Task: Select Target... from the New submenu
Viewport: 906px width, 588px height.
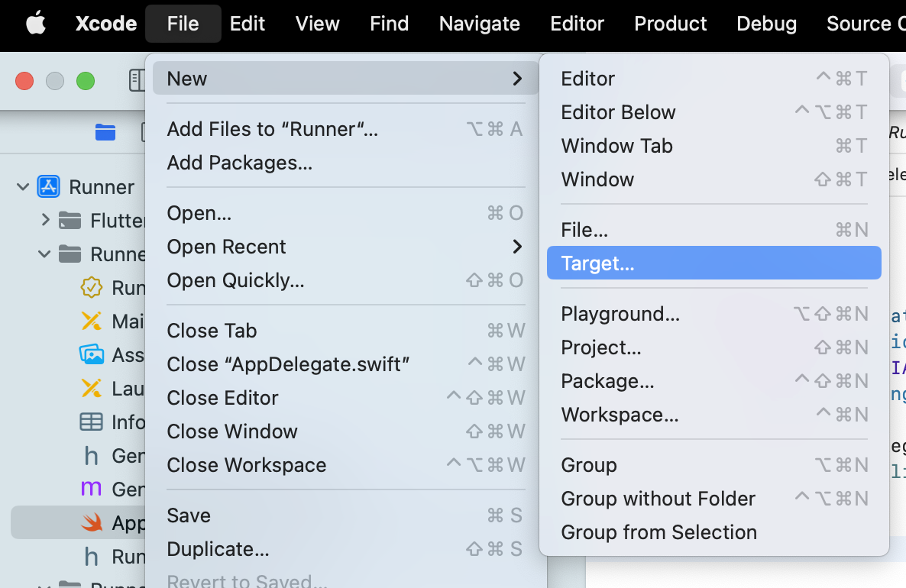Action: (600, 263)
